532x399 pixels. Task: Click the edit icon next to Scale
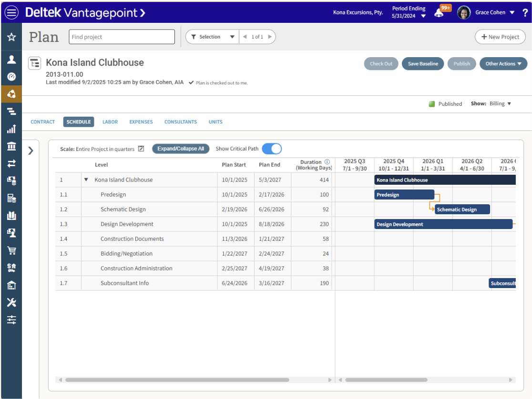141,149
